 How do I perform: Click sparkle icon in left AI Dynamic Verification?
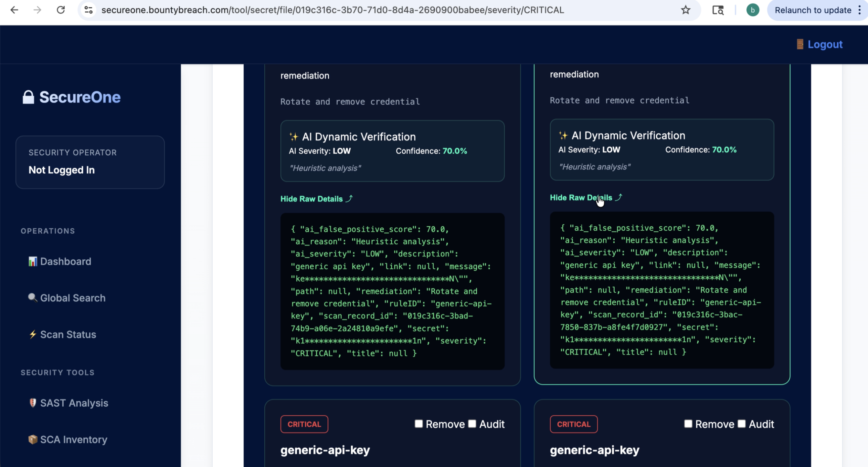tap(294, 137)
